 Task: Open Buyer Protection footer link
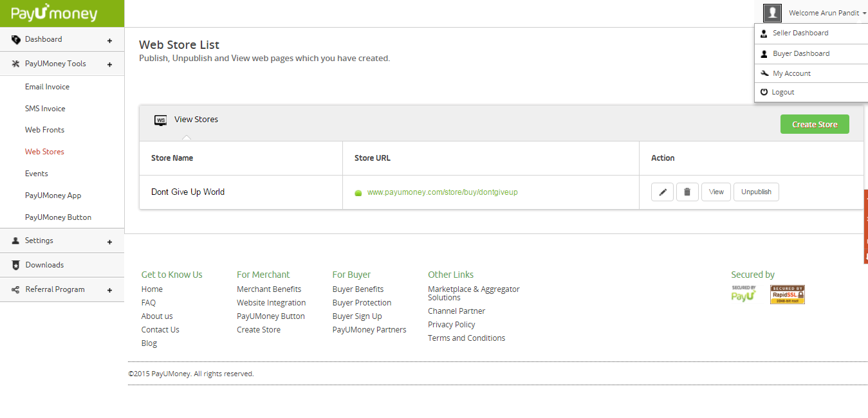(x=362, y=303)
